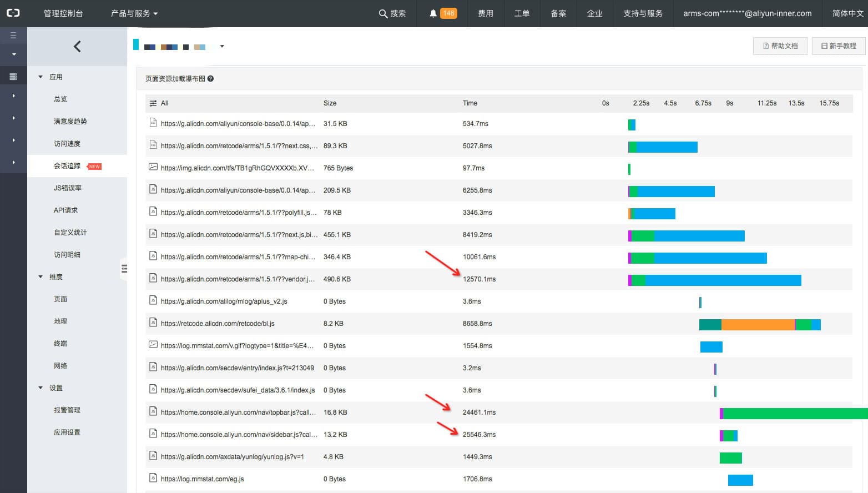Click image icon of img.alicdn.com tfs row
Screen dimensions: 868x493
click(x=153, y=167)
